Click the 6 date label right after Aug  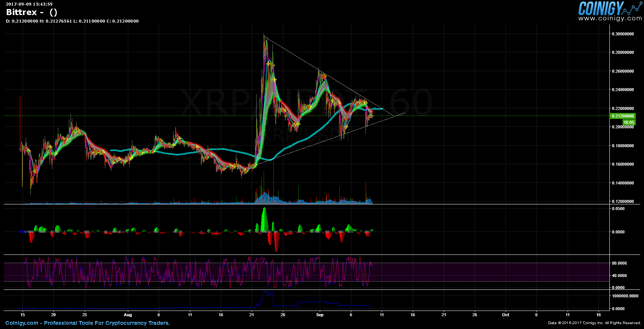tap(159, 315)
